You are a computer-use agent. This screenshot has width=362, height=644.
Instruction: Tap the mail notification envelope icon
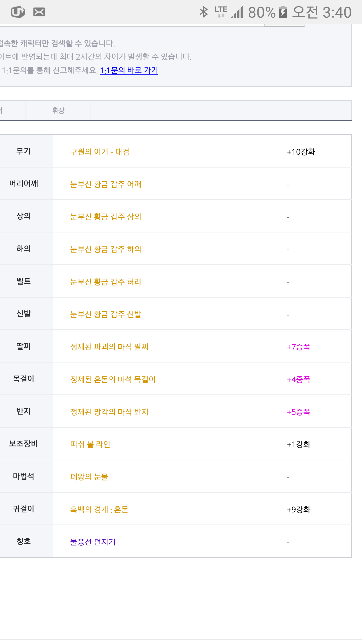point(39,12)
